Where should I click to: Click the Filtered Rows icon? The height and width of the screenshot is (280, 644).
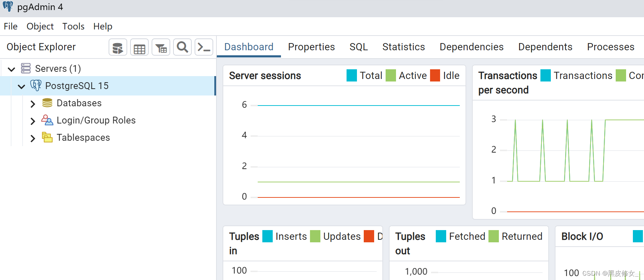(x=161, y=47)
